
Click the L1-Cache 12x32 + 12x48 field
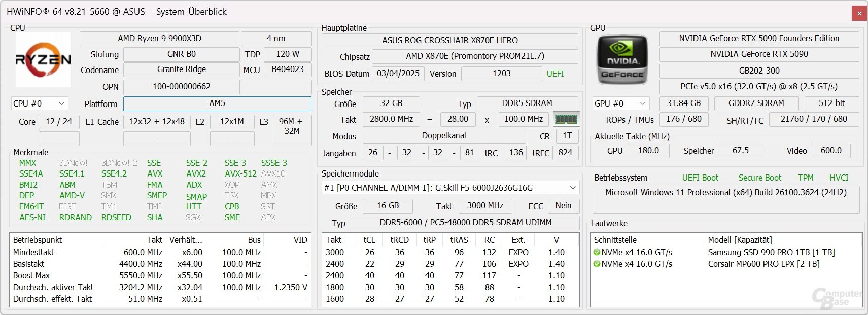pos(157,122)
